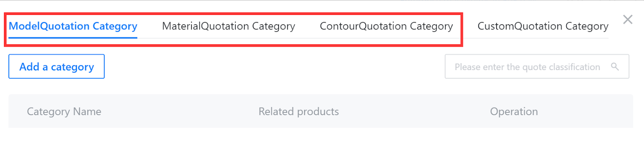644x149 pixels.
Task: Select the CustomQuotation Category tab
Action: [x=543, y=26]
